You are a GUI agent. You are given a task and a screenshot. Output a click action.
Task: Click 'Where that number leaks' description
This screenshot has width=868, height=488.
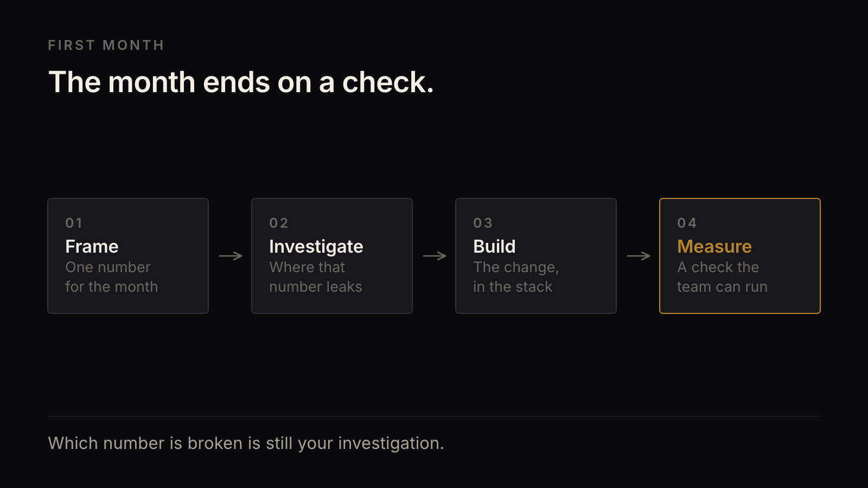(316, 277)
